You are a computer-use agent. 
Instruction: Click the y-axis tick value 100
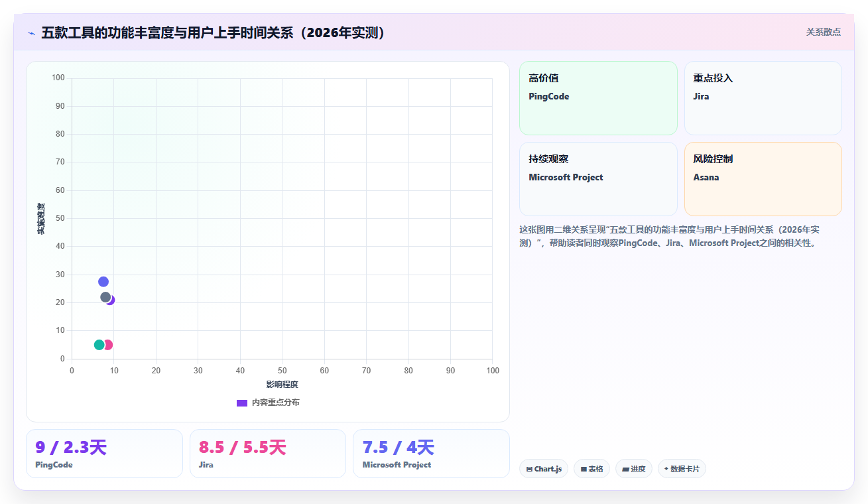click(58, 78)
